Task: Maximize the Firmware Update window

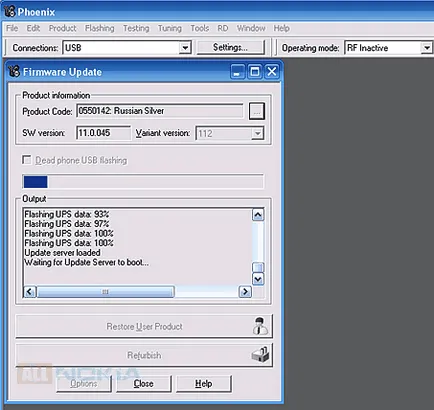Action: [x=255, y=72]
